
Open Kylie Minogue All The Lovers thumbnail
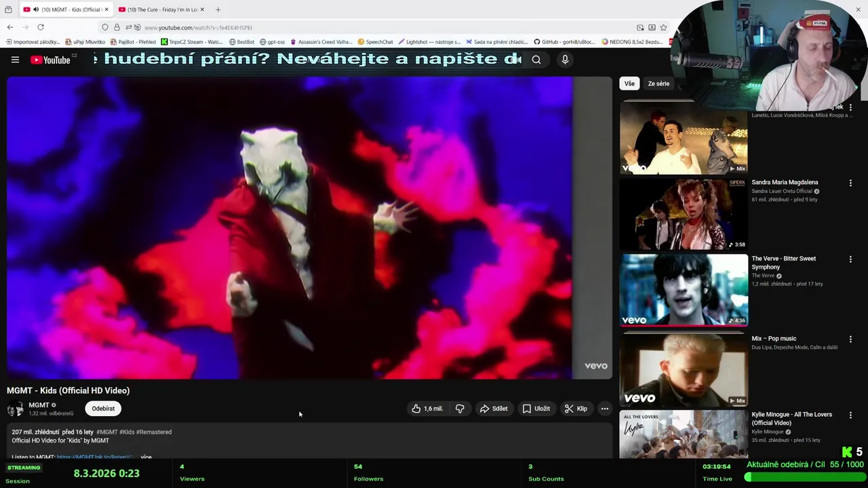point(684,434)
